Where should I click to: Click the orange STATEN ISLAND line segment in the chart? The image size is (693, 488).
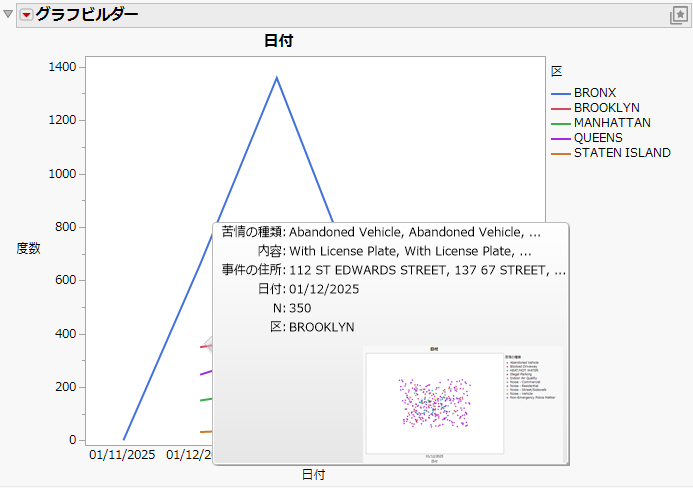[x=206, y=431]
